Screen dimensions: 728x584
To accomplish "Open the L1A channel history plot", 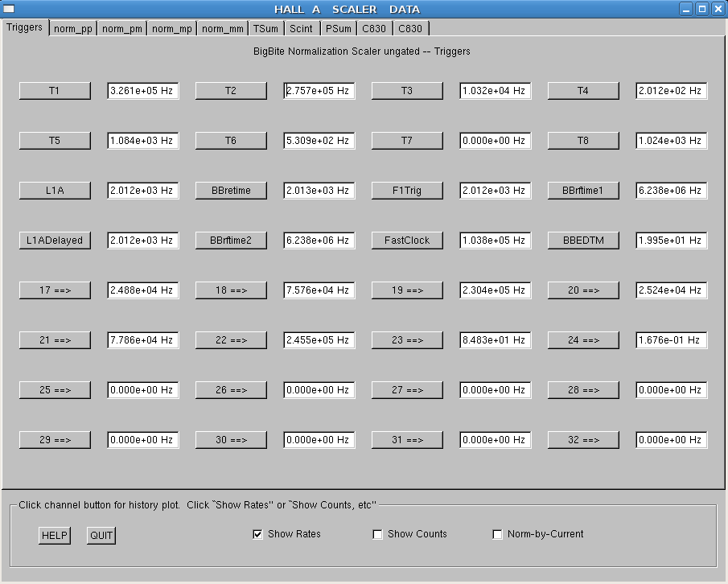I will click(55, 191).
